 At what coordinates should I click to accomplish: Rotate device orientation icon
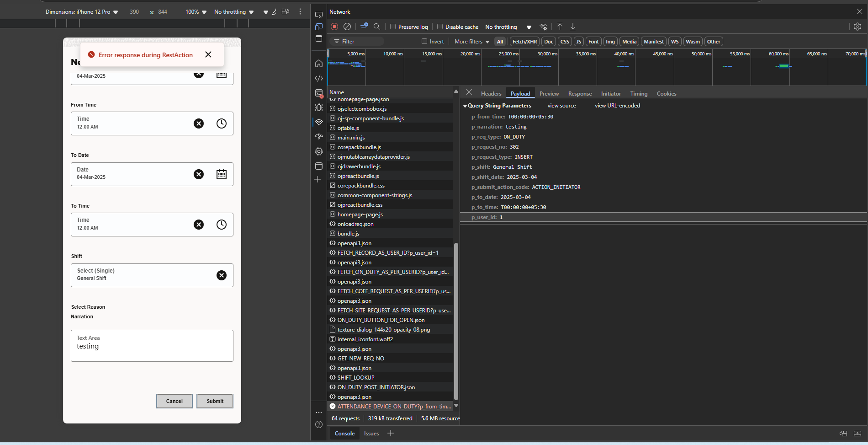[x=286, y=11]
